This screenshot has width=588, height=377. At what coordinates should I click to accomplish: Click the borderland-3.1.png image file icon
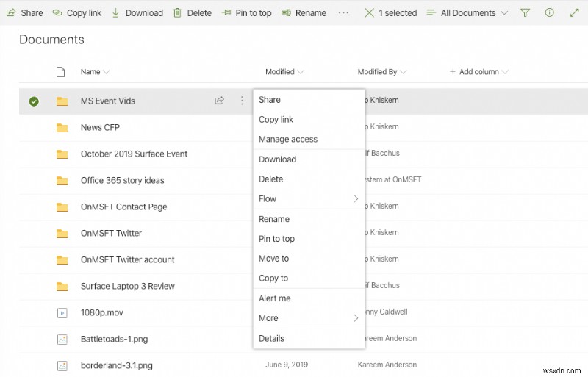coord(62,365)
